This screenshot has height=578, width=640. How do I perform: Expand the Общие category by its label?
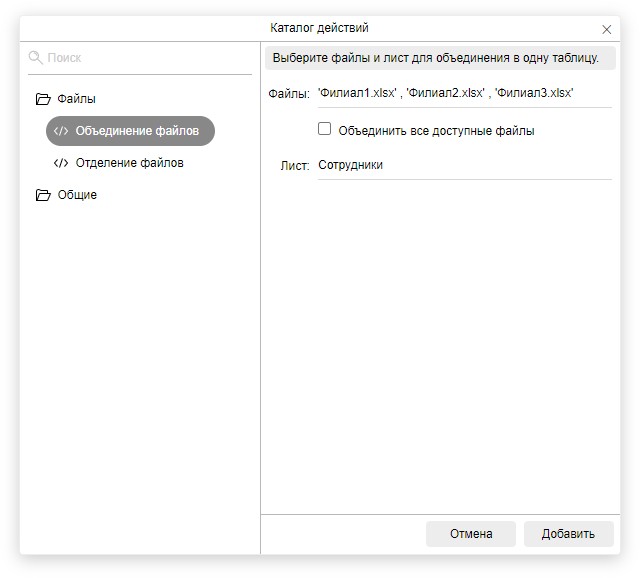point(77,195)
